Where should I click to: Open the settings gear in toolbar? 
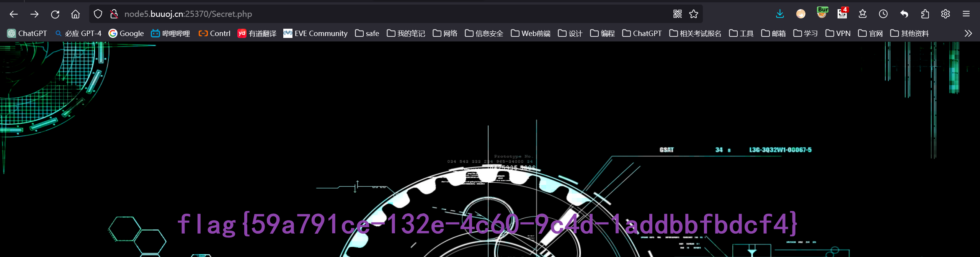pos(946,14)
